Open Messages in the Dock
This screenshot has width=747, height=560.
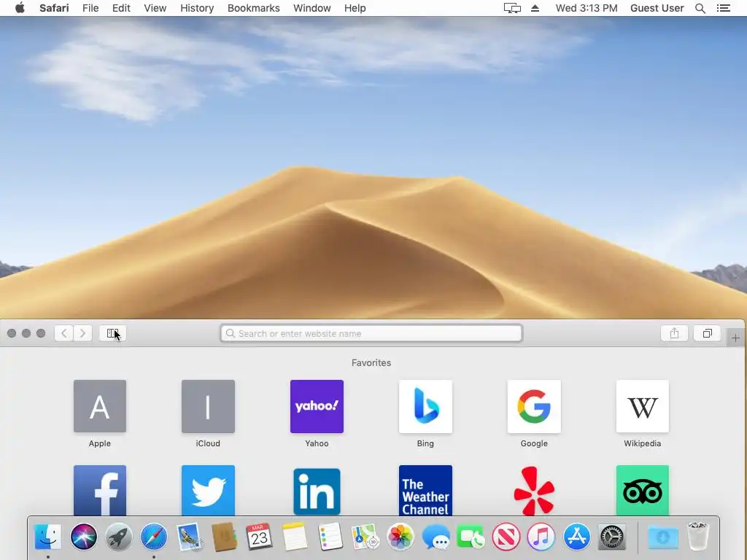click(436, 537)
